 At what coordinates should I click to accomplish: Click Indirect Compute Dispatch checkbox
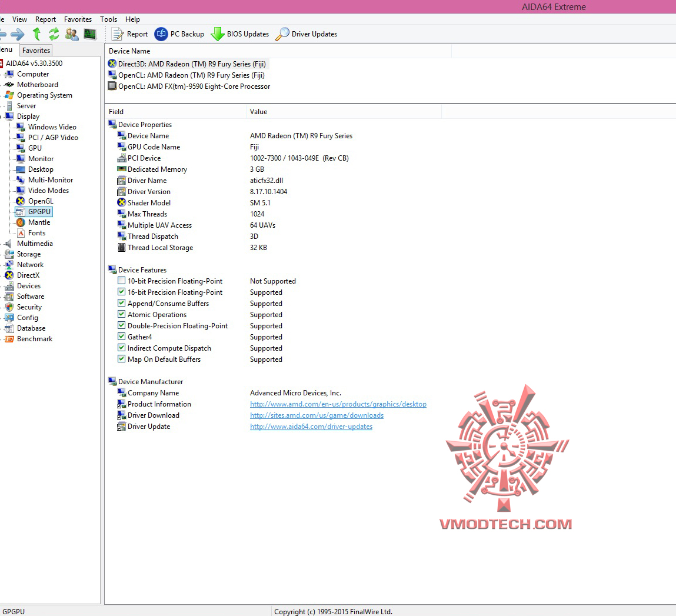(x=122, y=348)
